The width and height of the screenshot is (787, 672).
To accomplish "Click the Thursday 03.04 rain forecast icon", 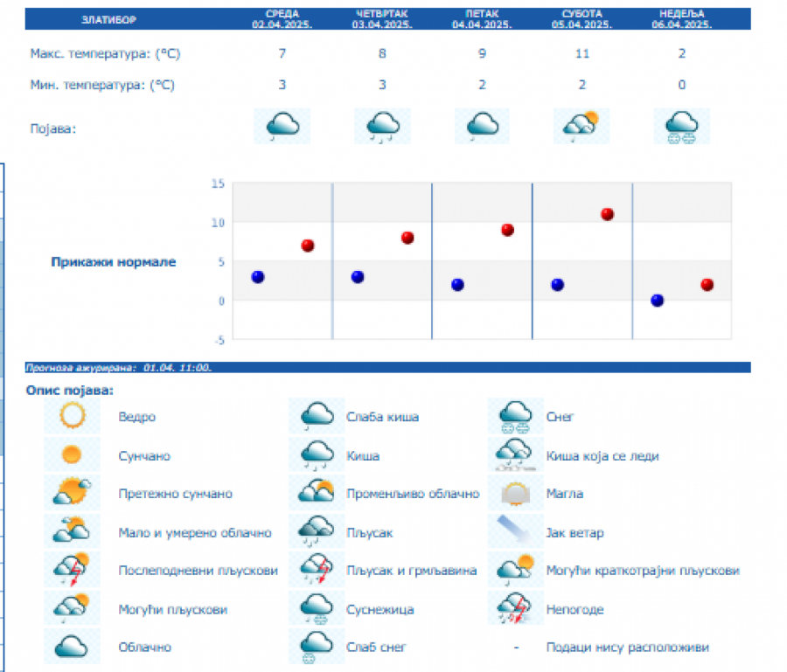I will [382, 127].
